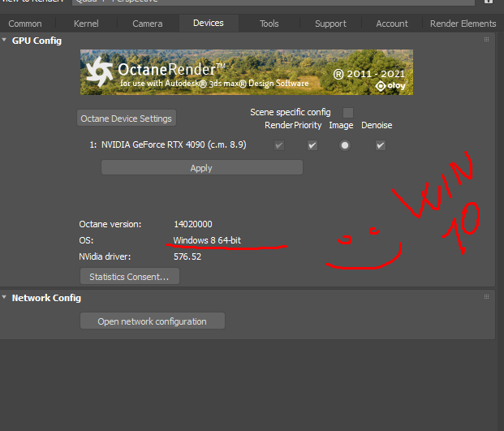Open the Account tab
Image resolution: width=504 pixels, height=431 pixels.
392,24
